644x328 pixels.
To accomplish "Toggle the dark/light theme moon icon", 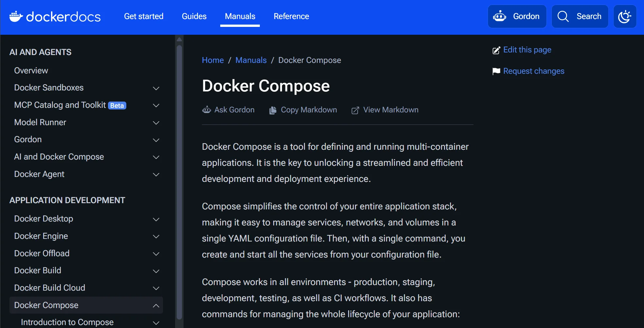I will pos(625,16).
